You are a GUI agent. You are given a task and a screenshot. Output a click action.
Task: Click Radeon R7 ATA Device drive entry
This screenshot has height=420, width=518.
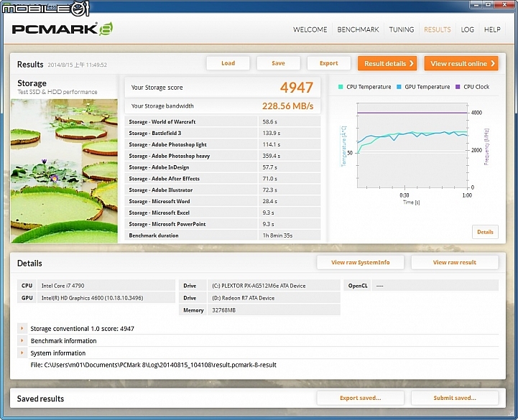click(x=274, y=298)
